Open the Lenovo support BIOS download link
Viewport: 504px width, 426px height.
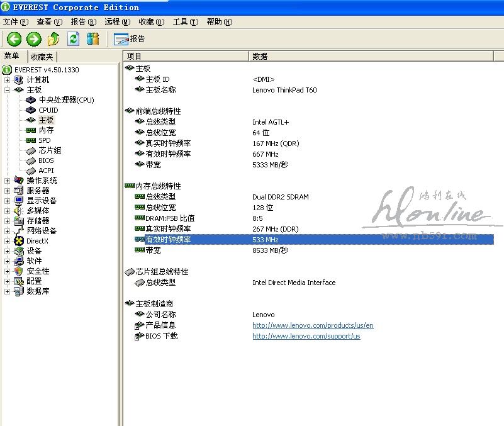pos(306,336)
